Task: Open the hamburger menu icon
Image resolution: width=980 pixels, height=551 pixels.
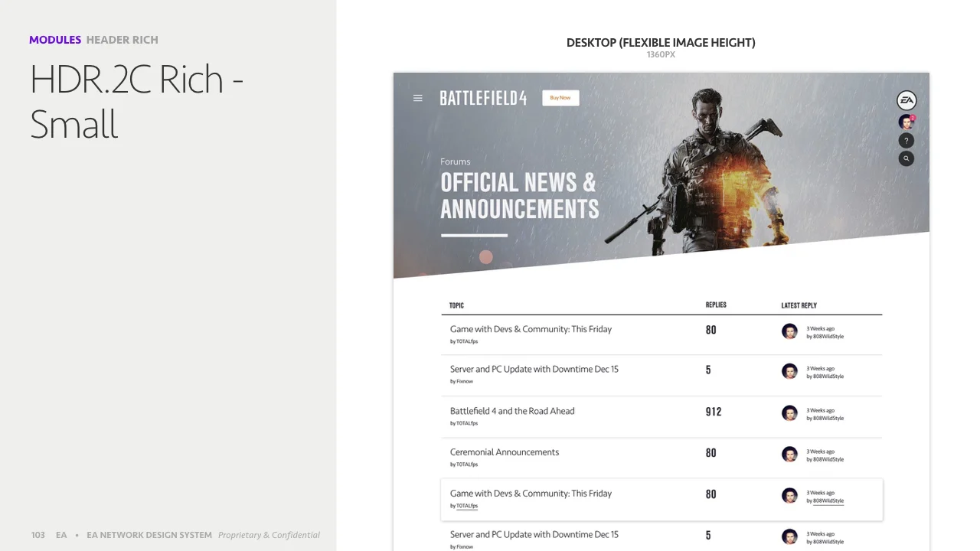Action: (417, 98)
